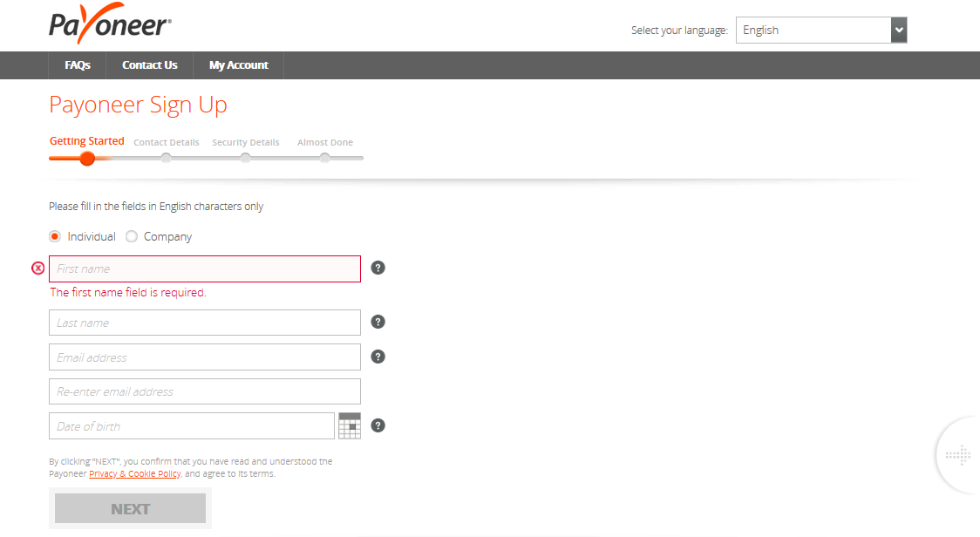Click the Date of birth input
Image resolution: width=980 pixels, height=537 pixels.
(192, 425)
